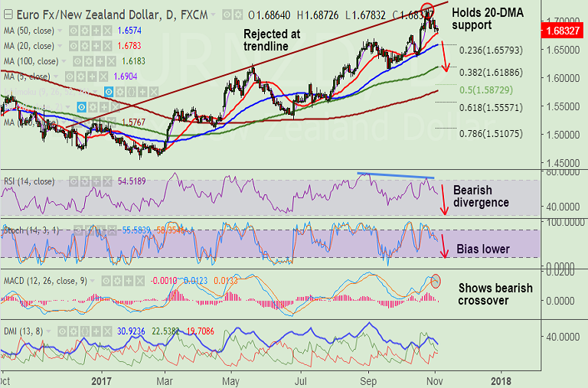The width and height of the screenshot is (588, 388).
Task: Remove the MA (50, close) indicator
Action: pyautogui.click(x=107, y=31)
